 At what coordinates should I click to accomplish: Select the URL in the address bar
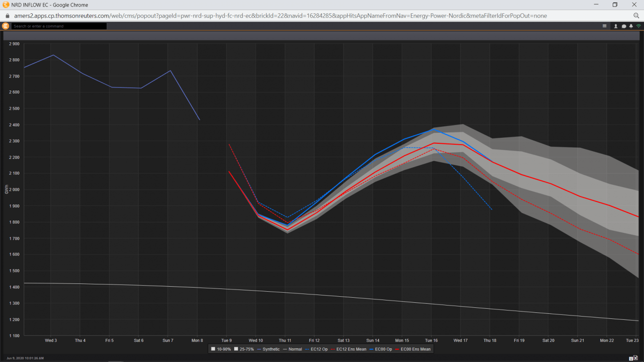(280, 16)
